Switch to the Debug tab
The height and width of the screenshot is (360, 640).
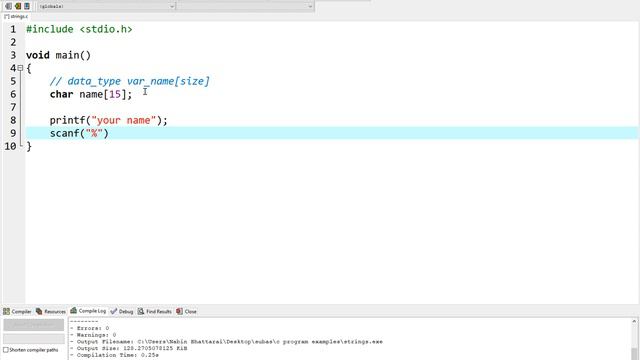point(122,311)
